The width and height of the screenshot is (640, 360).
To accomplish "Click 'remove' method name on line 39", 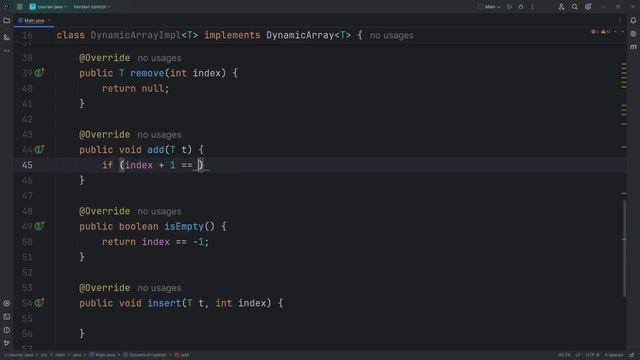I will 147,73.
